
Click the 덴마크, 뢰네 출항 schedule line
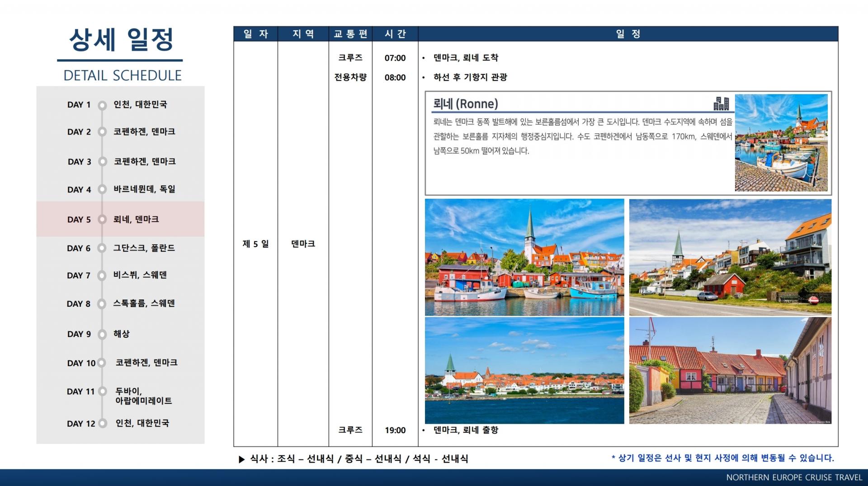[x=466, y=430]
